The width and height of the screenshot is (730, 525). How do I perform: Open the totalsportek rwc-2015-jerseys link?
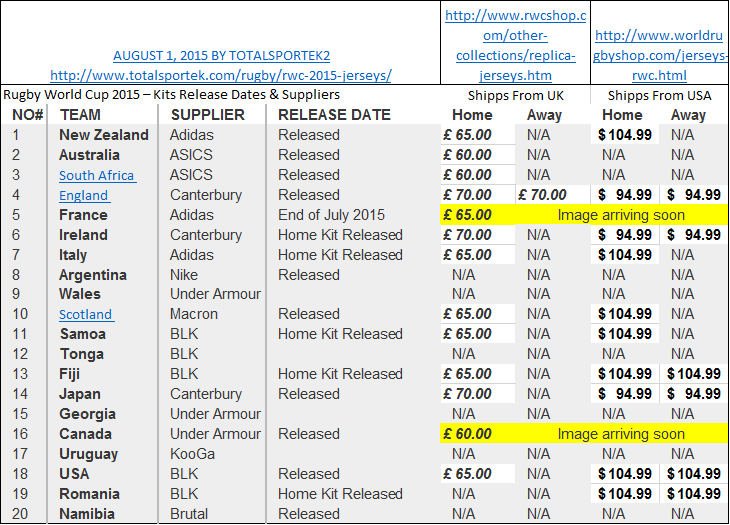click(x=221, y=75)
